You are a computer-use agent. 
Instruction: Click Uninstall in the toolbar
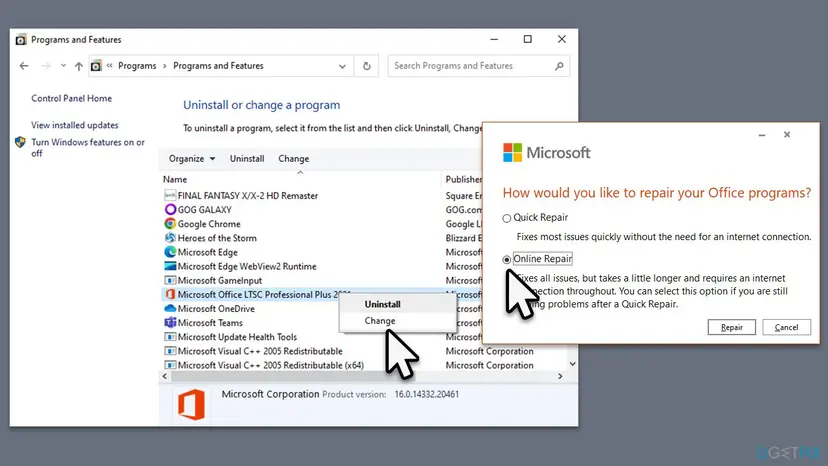click(x=247, y=159)
